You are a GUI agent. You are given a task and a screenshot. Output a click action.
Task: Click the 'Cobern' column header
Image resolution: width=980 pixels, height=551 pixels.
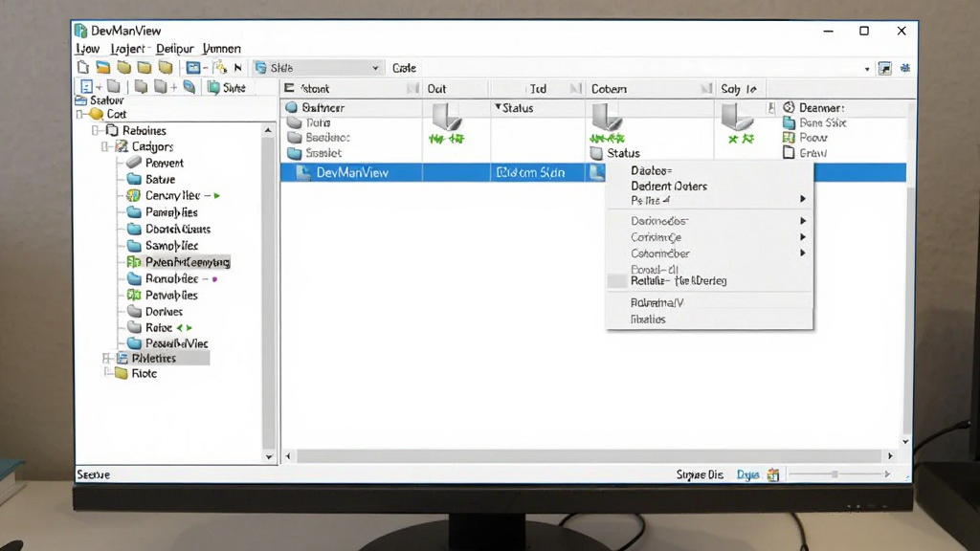pos(650,89)
